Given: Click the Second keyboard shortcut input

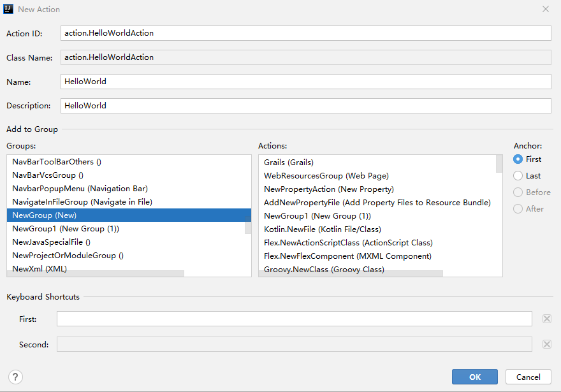Looking at the screenshot, I should point(295,344).
